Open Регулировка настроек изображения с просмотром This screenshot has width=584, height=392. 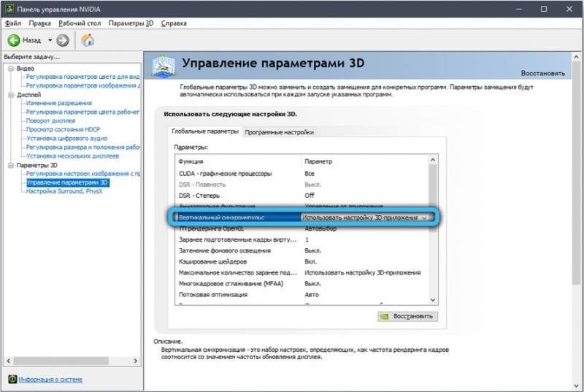point(83,174)
